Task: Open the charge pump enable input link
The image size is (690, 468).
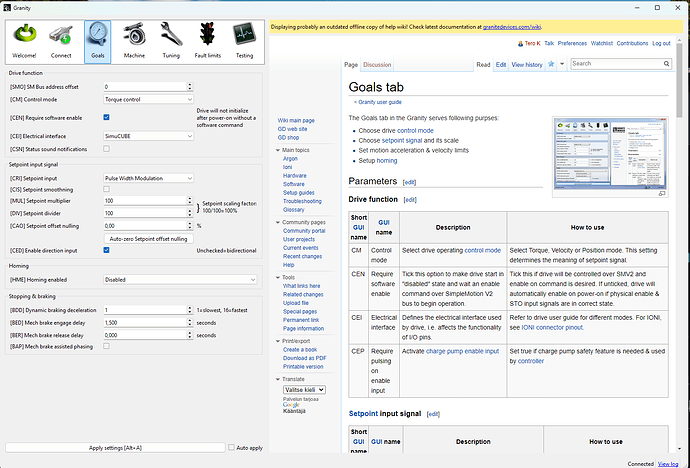Action: [462, 351]
